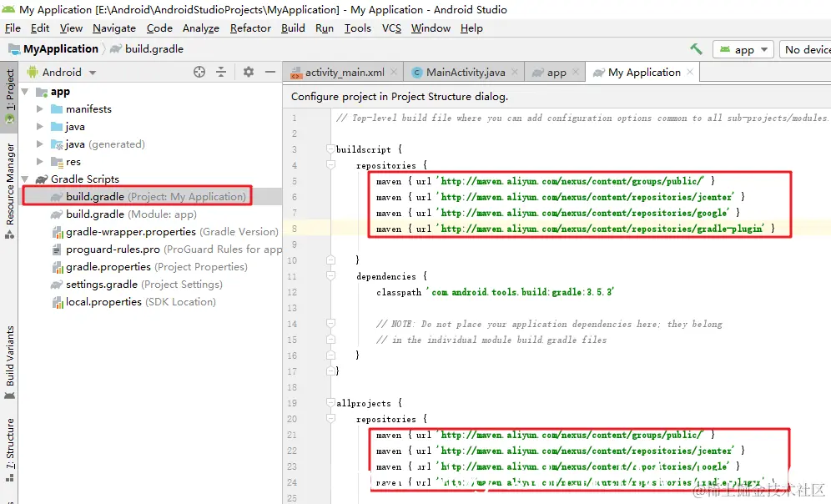The width and height of the screenshot is (831, 504).
Task: Expand the java (generated) folder arrow
Action: click(40, 144)
